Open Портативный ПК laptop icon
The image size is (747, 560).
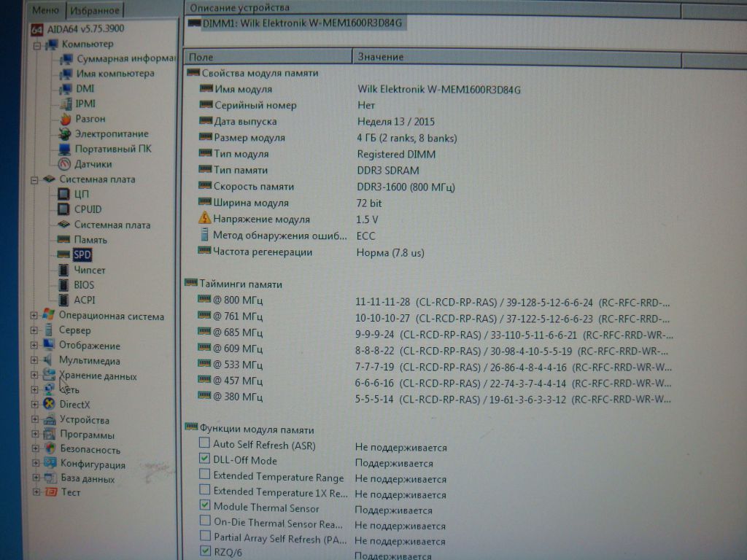pos(64,149)
